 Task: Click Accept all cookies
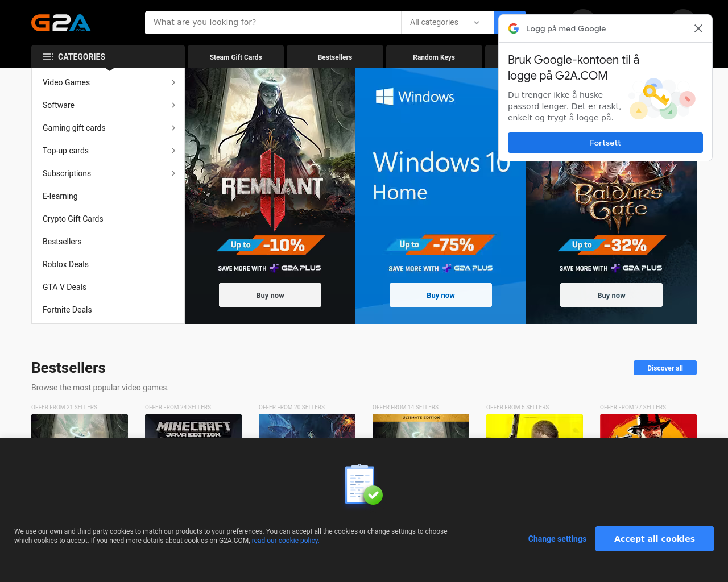[x=655, y=539]
